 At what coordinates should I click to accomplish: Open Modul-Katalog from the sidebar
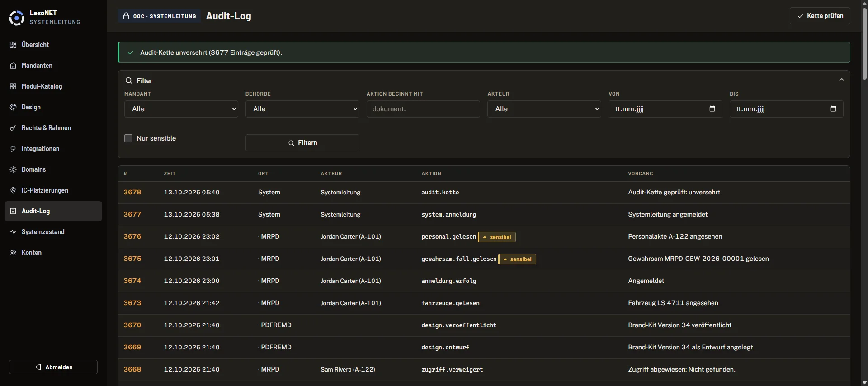click(x=53, y=86)
